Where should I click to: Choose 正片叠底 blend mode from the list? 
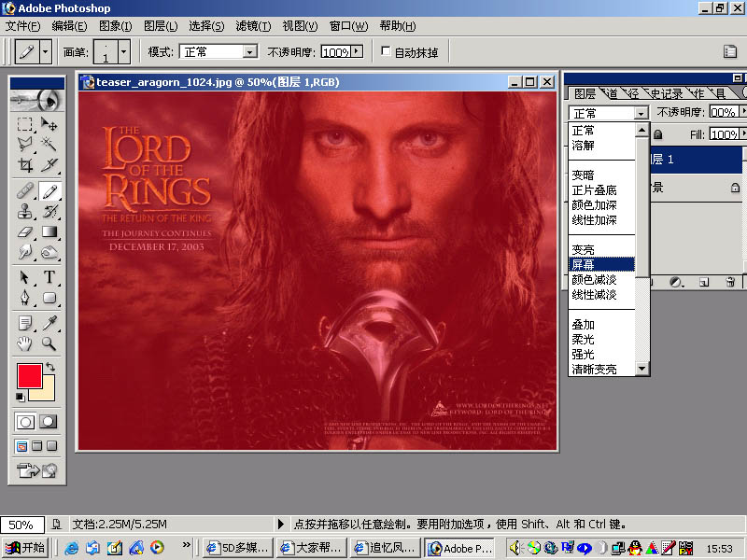[602, 190]
